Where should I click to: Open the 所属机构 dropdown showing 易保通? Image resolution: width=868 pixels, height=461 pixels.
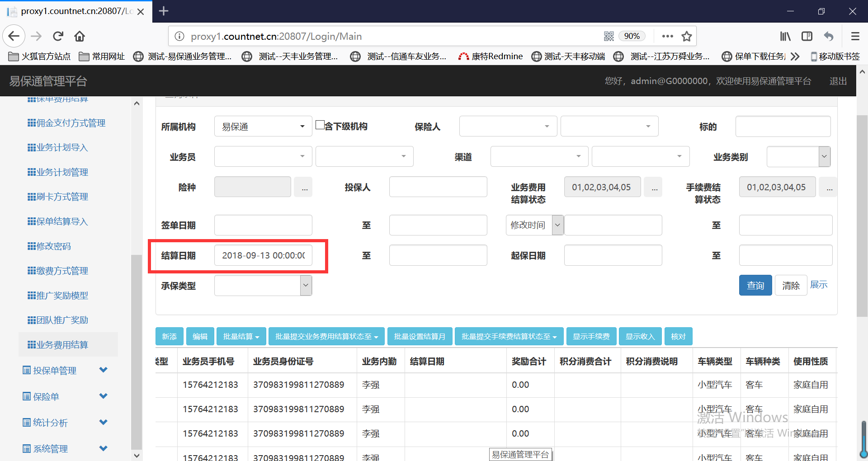point(263,127)
